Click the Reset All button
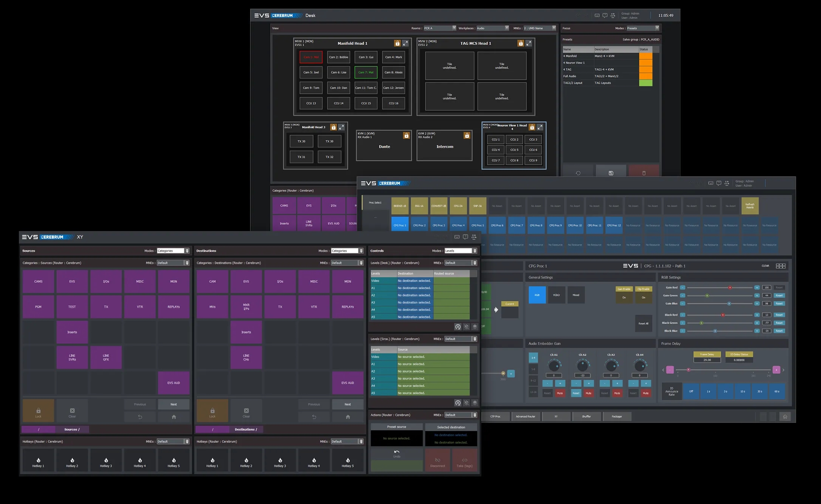Screen dimensions: 821x504 coord(643,324)
